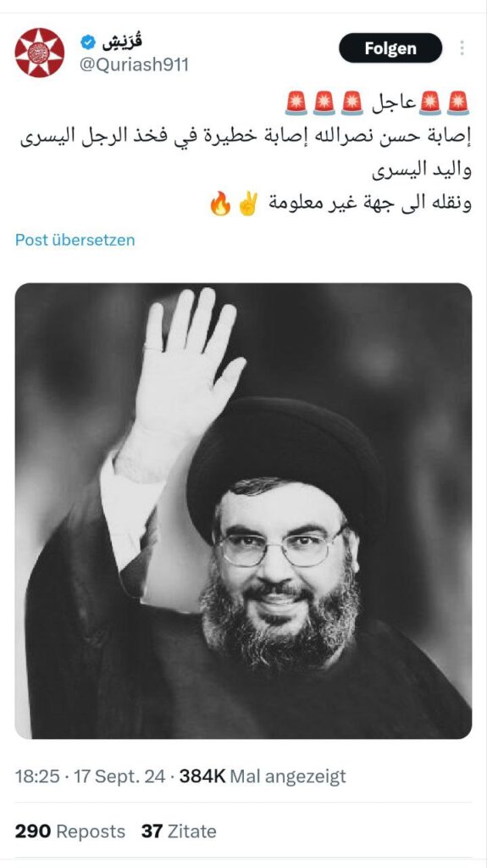Show the 290 Reposts list
The image size is (487, 868).
tap(70, 831)
